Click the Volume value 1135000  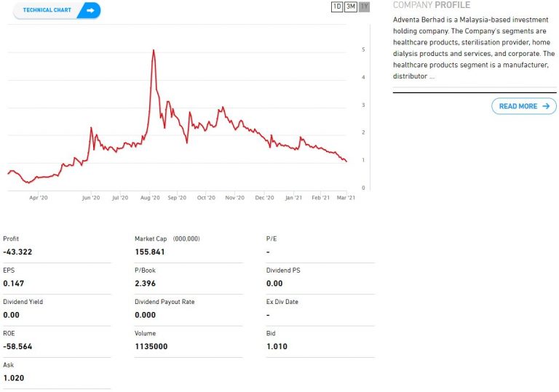pyautogui.click(x=151, y=347)
